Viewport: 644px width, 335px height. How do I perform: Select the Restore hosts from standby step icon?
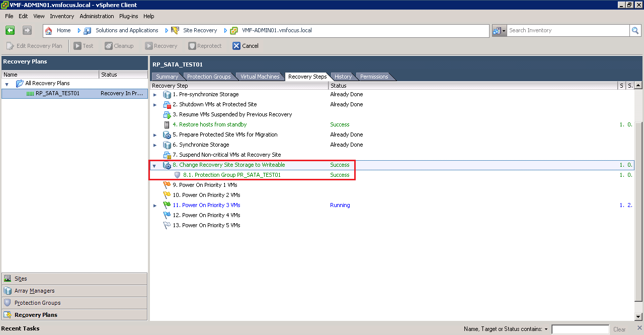click(x=167, y=124)
